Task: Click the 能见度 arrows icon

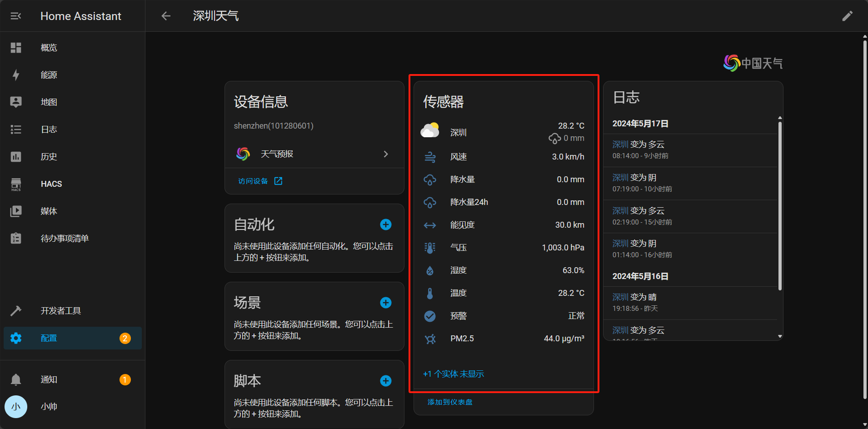Action: [430, 225]
